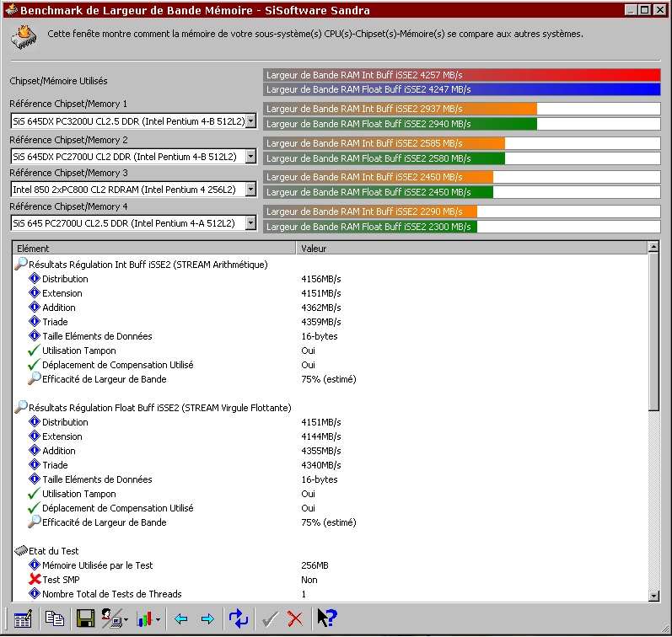Click the chip icon beside Etat du Test
Image resolution: width=672 pixels, height=637 pixels.
21,550
